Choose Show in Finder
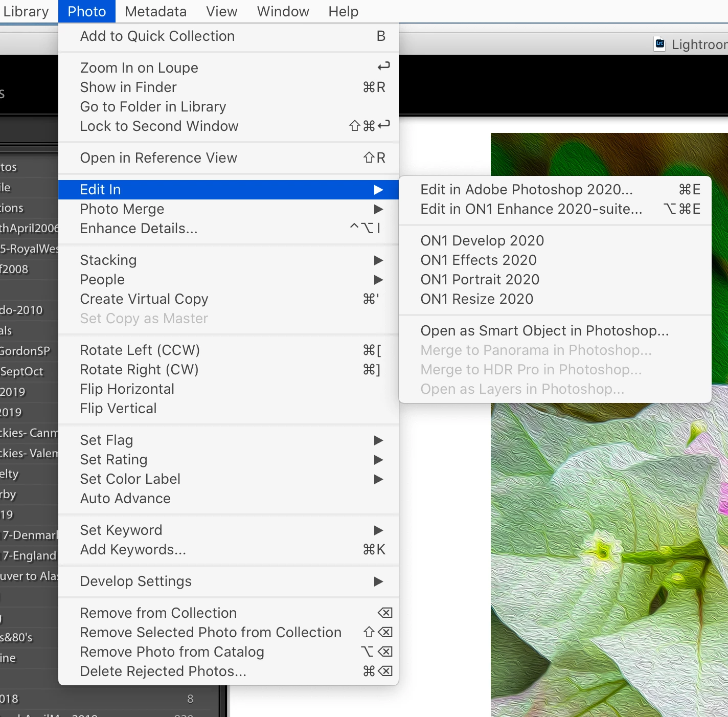The image size is (728, 717). [x=229, y=87]
